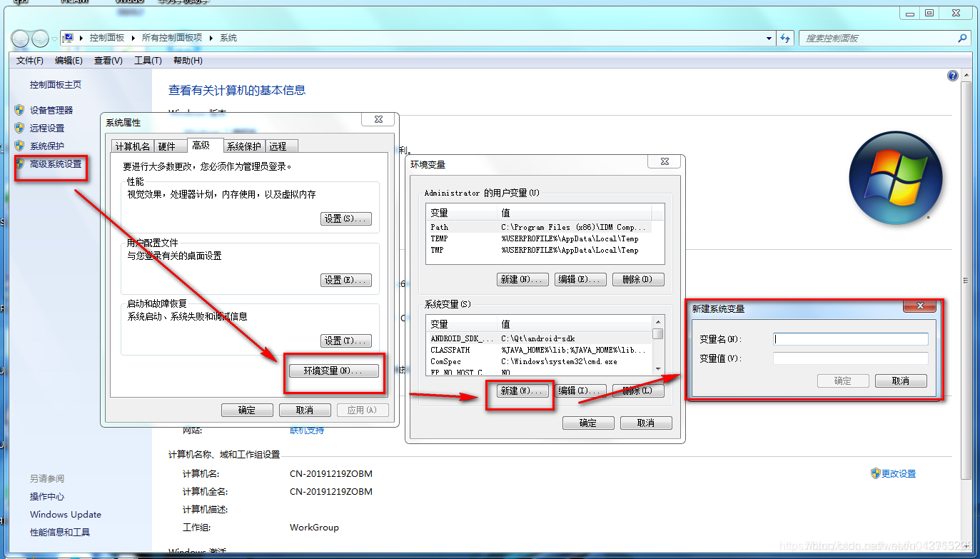980x559 pixels.
Task: Select the ANDROID_SDK system variable row
Action: tap(539, 338)
